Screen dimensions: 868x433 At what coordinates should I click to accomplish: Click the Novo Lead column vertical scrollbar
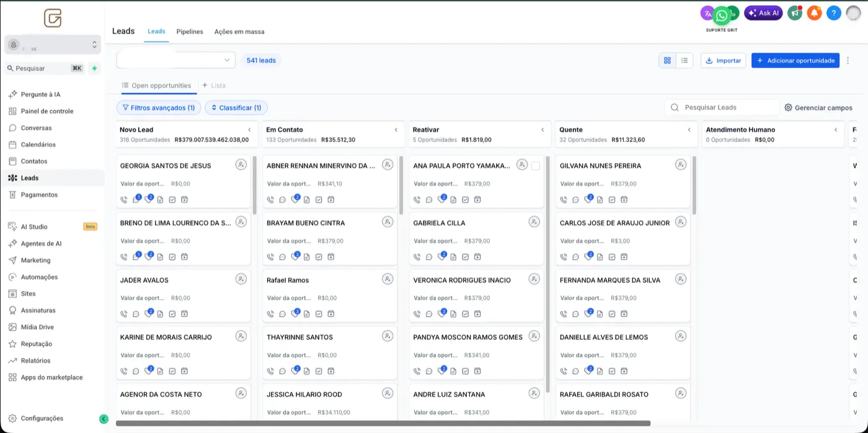254,185
